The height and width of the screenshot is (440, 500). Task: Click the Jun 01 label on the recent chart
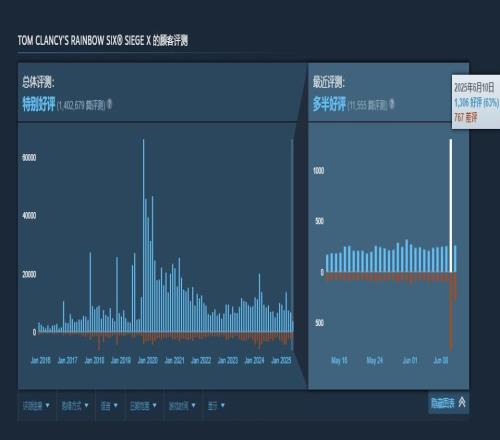(410, 360)
